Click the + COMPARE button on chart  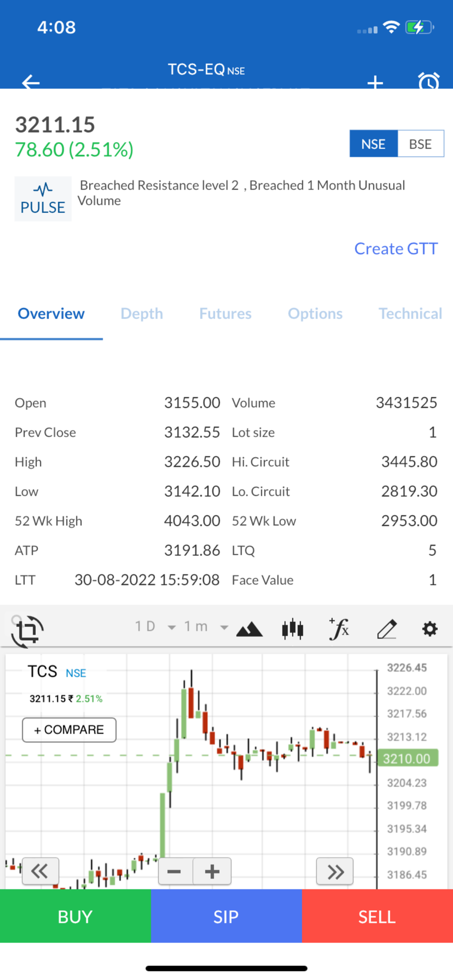tap(69, 730)
